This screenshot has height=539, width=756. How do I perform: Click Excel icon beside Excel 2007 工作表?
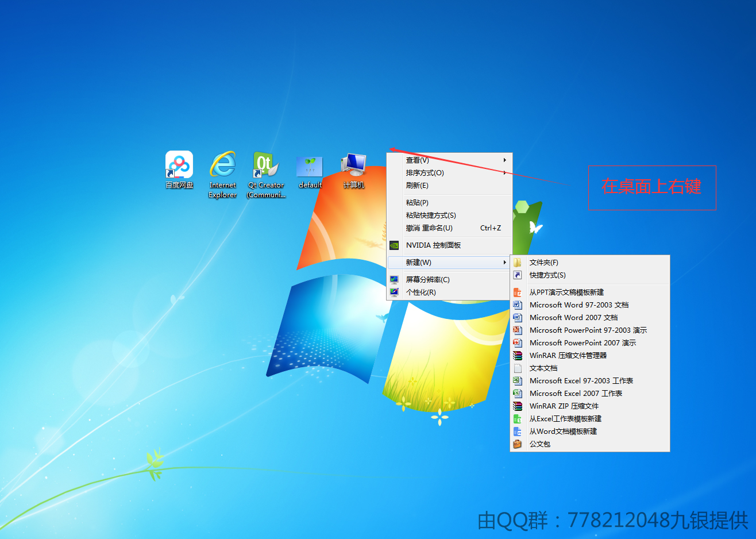[x=518, y=394]
